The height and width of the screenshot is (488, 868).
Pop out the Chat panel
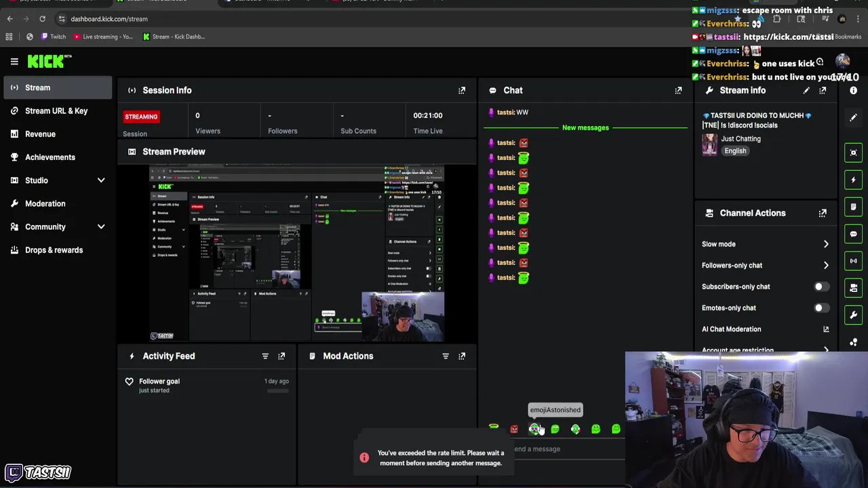coord(678,90)
